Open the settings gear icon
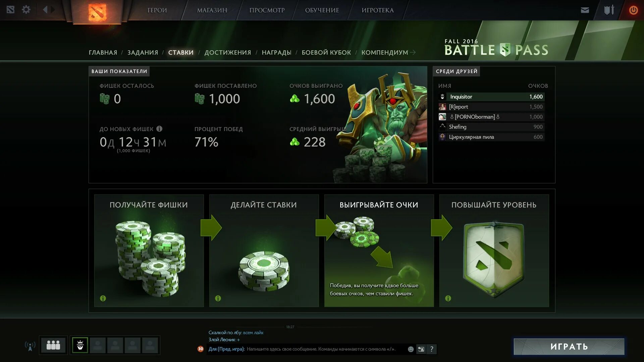This screenshot has height=362, width=644. (x=26, y=10)
